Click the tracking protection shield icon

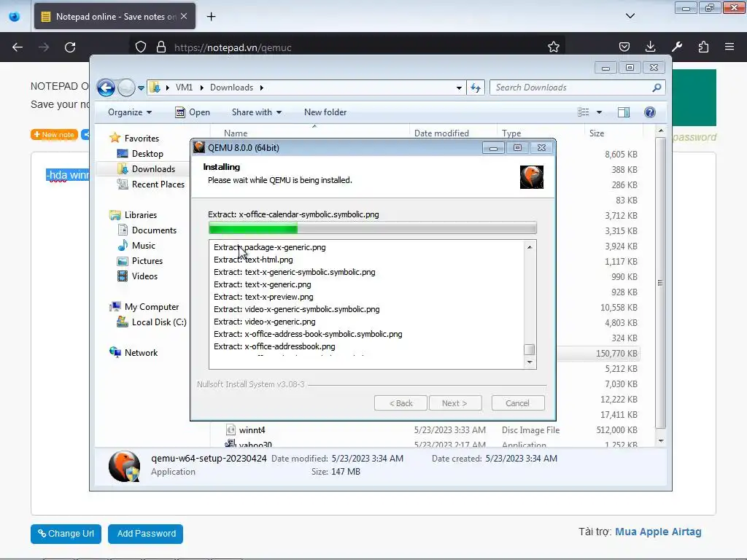coord(141,47)
